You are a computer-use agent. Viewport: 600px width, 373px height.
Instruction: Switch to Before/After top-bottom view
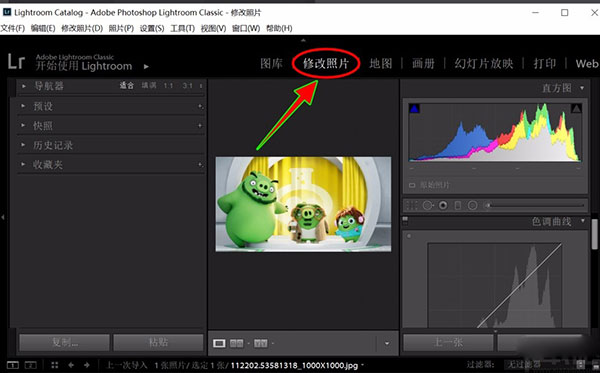261,343
